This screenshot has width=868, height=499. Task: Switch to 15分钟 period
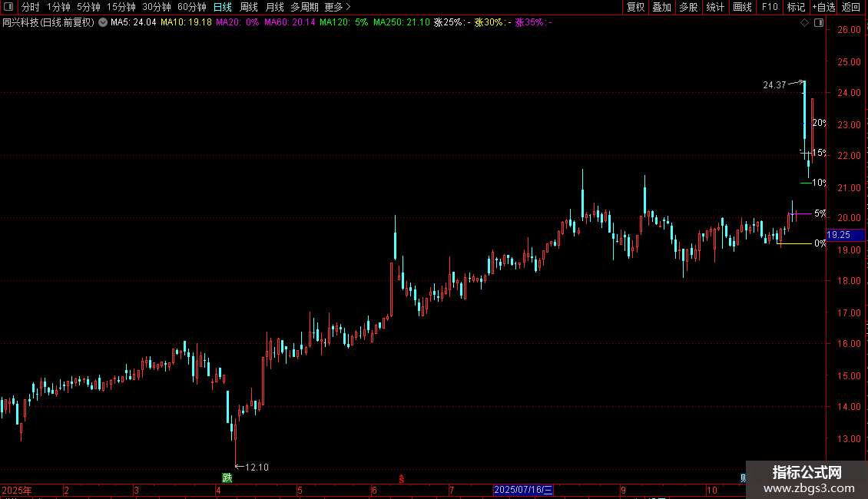(121, 7)
